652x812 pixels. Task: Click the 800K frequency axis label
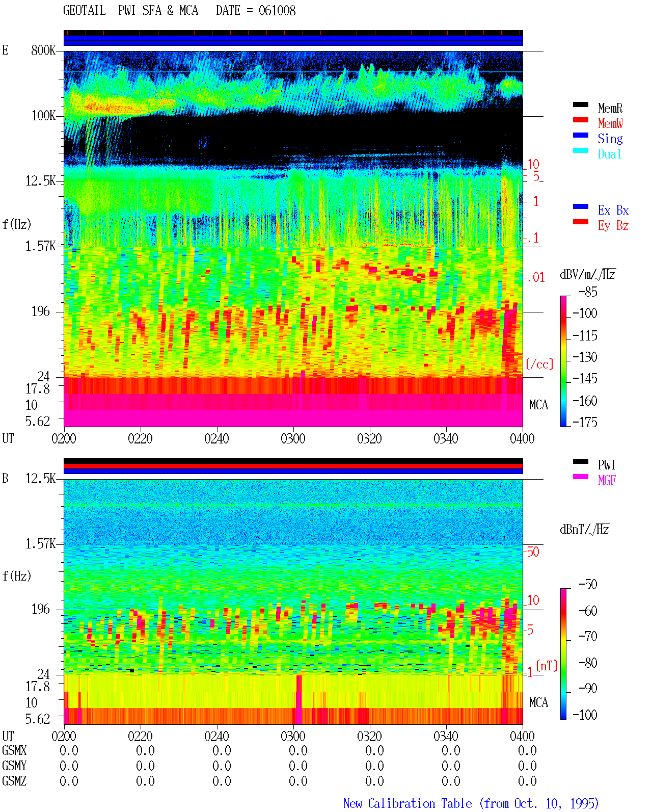point(43,50)
